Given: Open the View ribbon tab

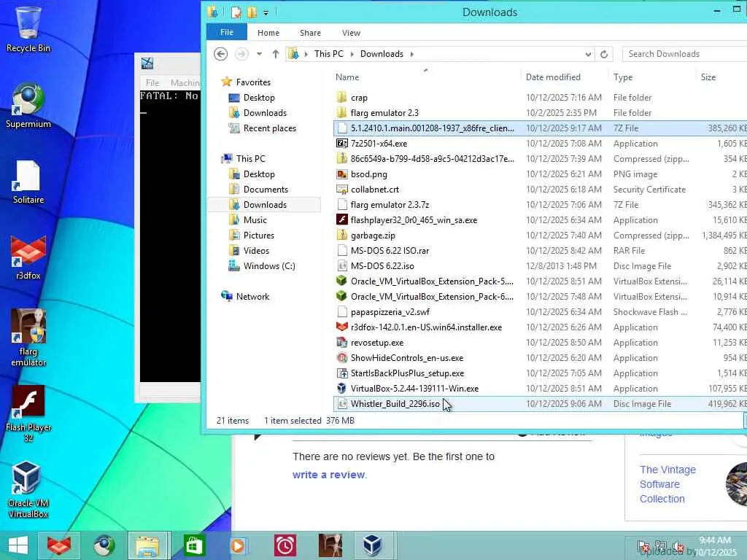Looking at the screenshot, I should click(351, 33).
